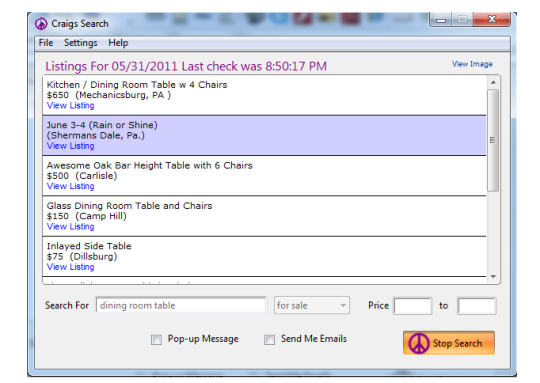This screenshot has width=540, height=383.
Task: Open the Settings menu
Action: pyautogui.click(x=81, y=43)
